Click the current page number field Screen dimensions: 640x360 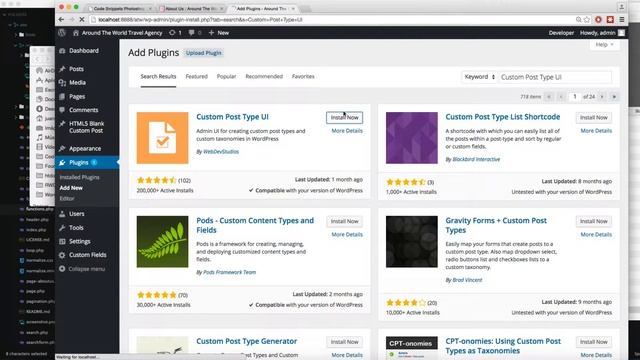pyautogui.click(x=575, y=97)
